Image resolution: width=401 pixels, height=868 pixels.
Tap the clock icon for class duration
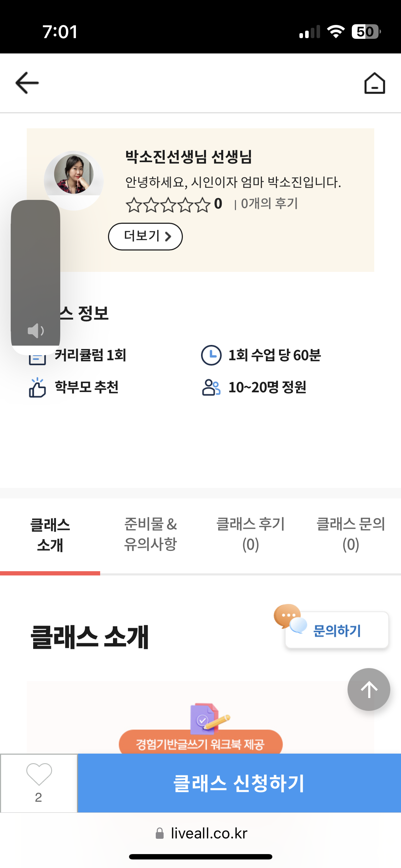211,355
